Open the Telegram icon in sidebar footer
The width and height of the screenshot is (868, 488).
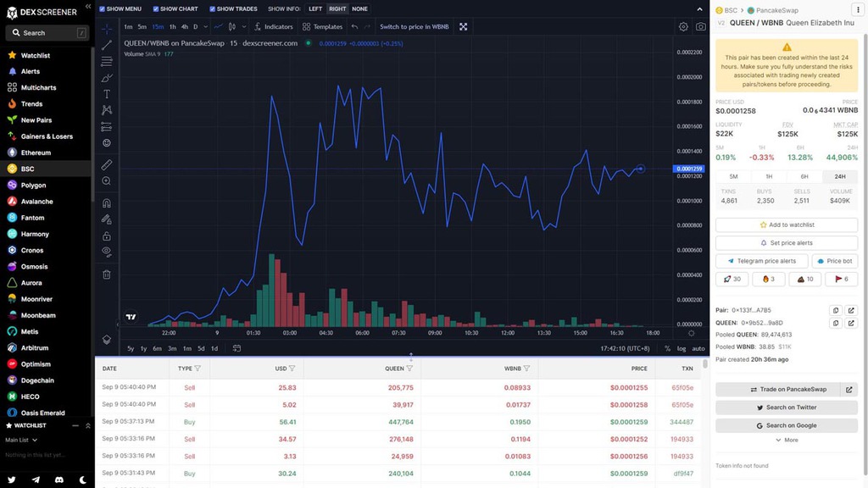pos(36,480)
